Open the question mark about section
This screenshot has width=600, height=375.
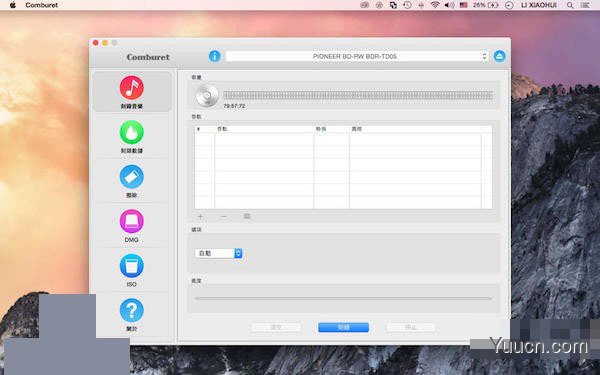tap(132, 310)
